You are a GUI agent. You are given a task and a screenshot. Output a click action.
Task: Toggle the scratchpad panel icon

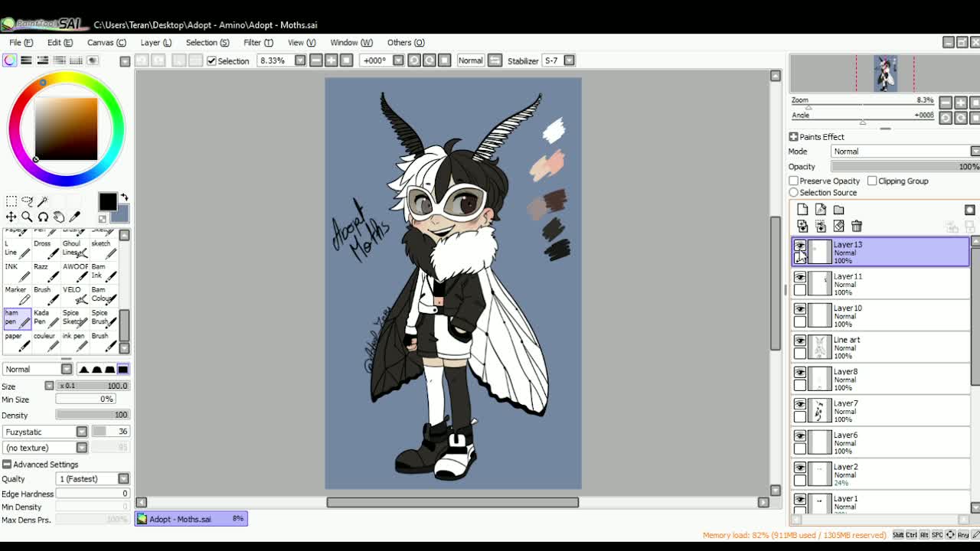click(x=93, y=60)
